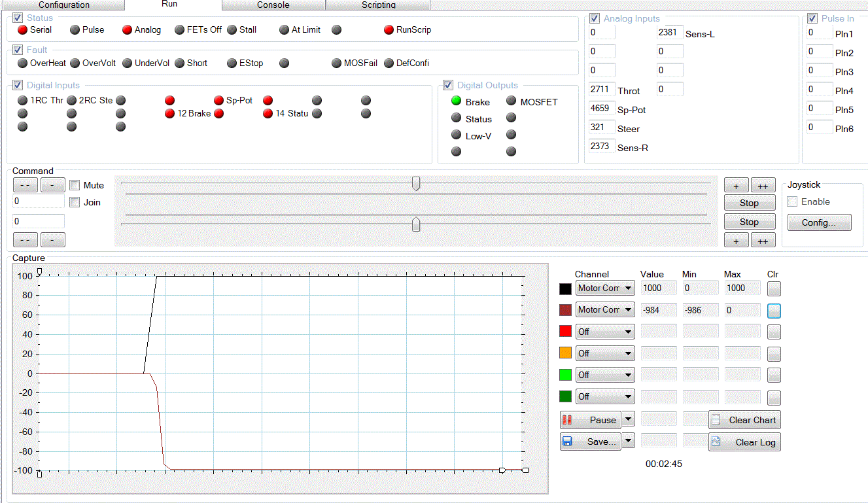Clear the first channel's min/max values
Viewport: 868px width, 503px height.
(774, 288)
